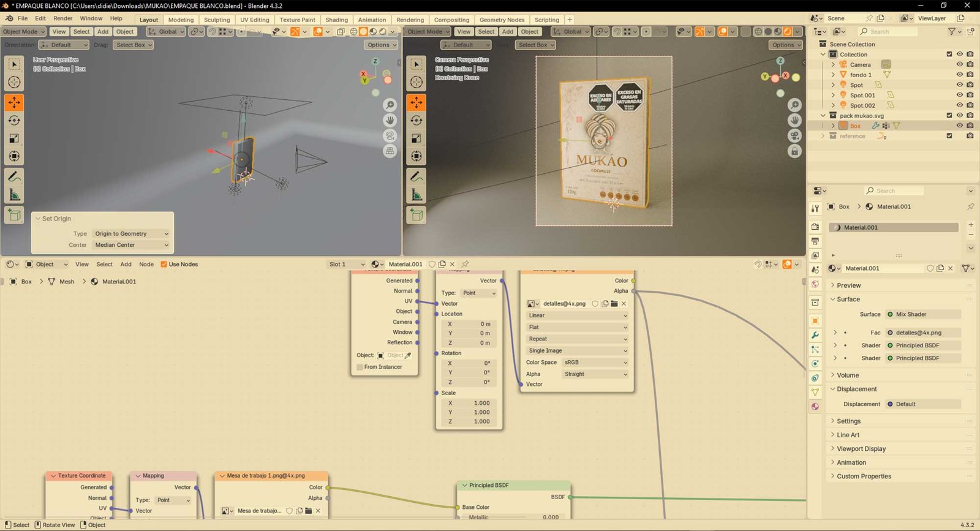Viewport: 980px width, 531px height.
Task: Open the File menu
Action: click(x=23, y=18)
